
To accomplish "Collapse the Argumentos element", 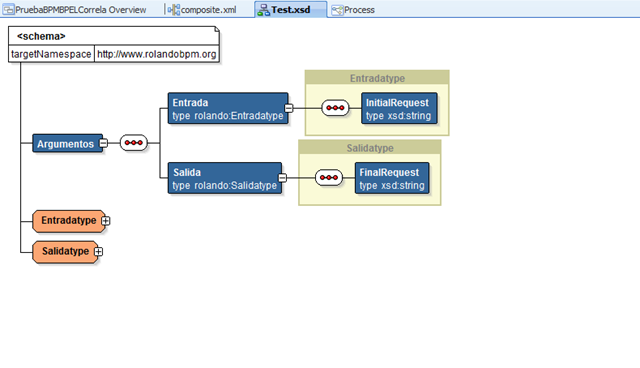I will pyautogui.click(x=104, y=143).
